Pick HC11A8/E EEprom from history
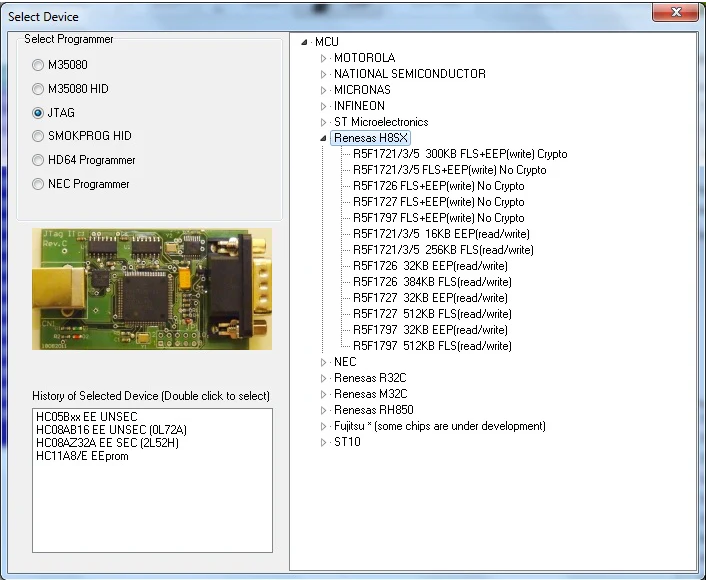 coord(82,456)
